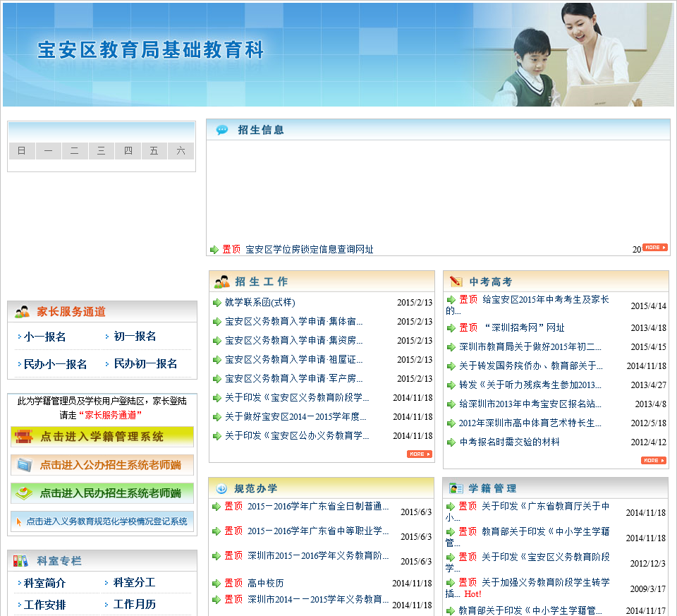Open 给宝安区2015年中考考生及家长 link
Viewport: 677px width, 616px height.
(545, 299)
